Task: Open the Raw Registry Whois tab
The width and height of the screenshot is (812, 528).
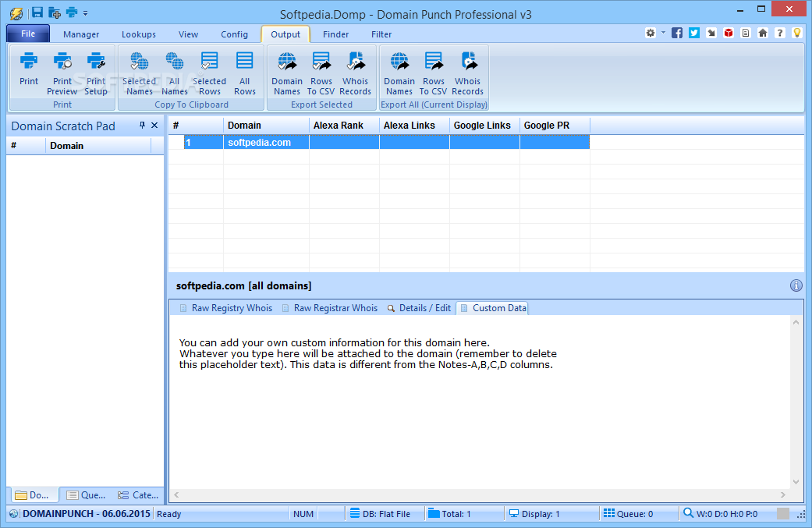Action: coord(225,308)
